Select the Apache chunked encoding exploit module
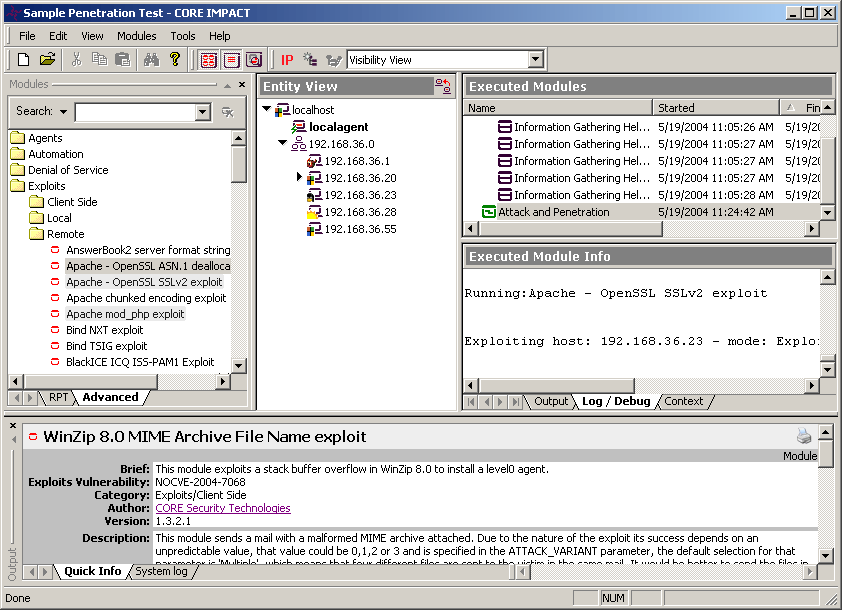The image size is (842, 610). 146,298
